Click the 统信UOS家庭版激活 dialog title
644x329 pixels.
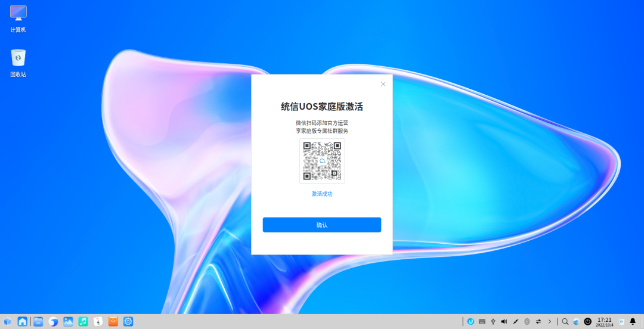(x=321, y=107)
